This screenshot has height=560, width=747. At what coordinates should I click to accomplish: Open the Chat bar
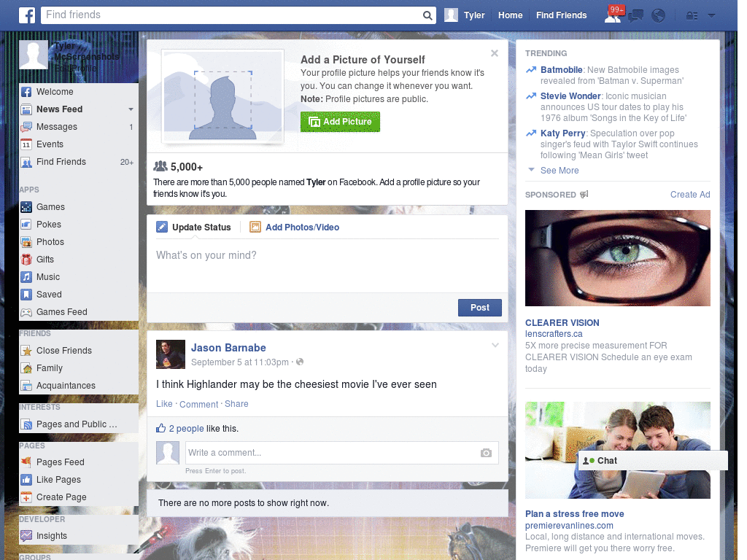point(653,461)
